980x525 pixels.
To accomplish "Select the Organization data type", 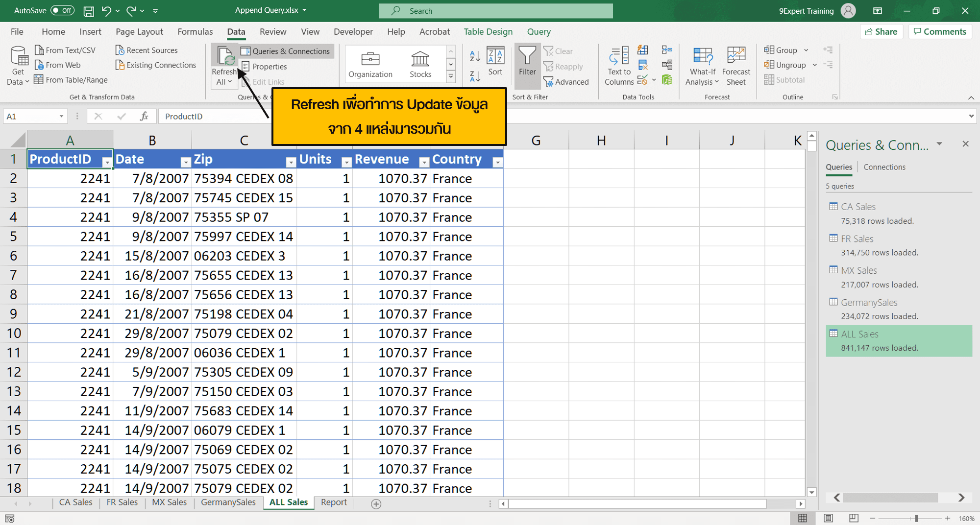I will click(x=370, y=64).
